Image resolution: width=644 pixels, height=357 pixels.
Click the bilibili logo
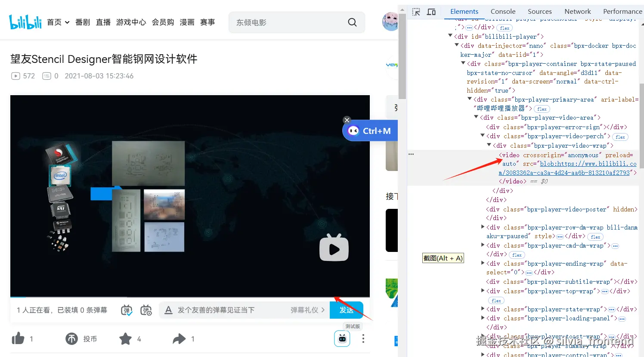[x=25, y=22]
